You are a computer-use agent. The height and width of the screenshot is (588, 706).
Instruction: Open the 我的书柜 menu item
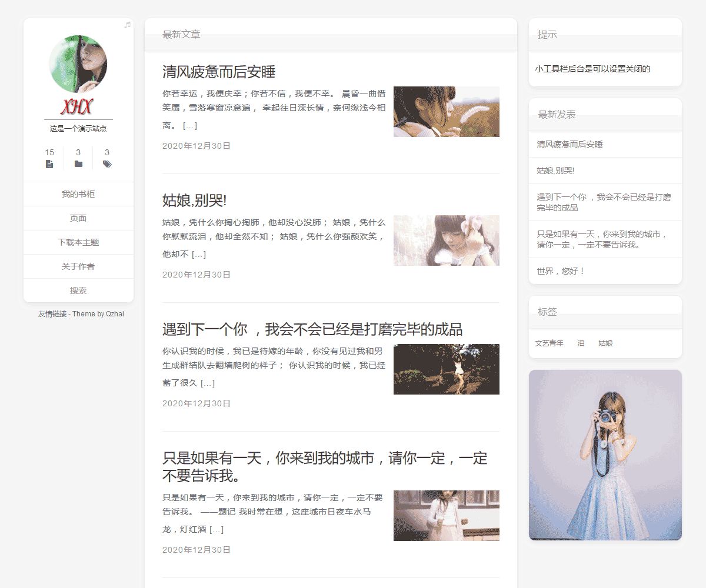point(78,194)
